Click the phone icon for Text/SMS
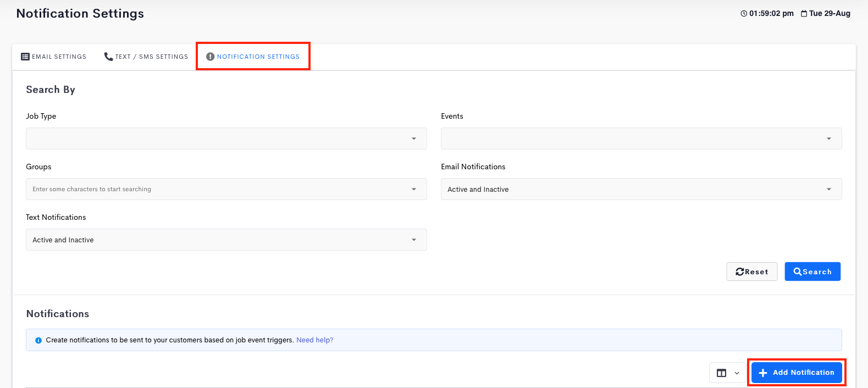Image resolution: width=868 pixels, height=388 pixels. pos(108,57)
